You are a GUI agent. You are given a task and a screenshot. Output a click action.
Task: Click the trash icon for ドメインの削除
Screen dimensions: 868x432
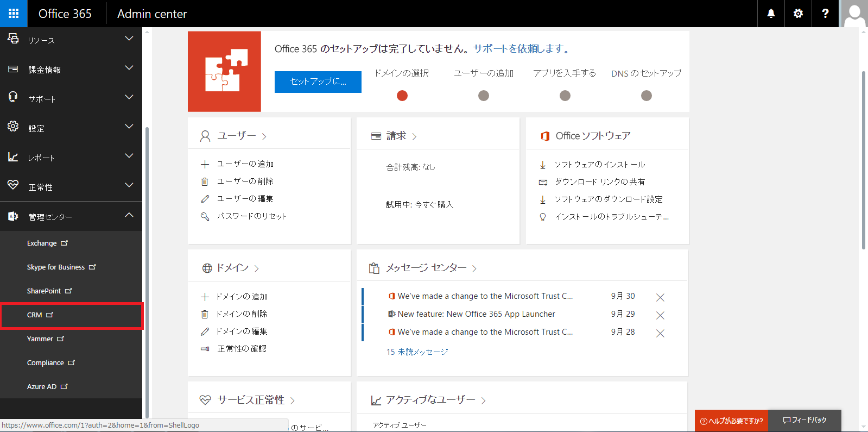(x=205, y=314)
